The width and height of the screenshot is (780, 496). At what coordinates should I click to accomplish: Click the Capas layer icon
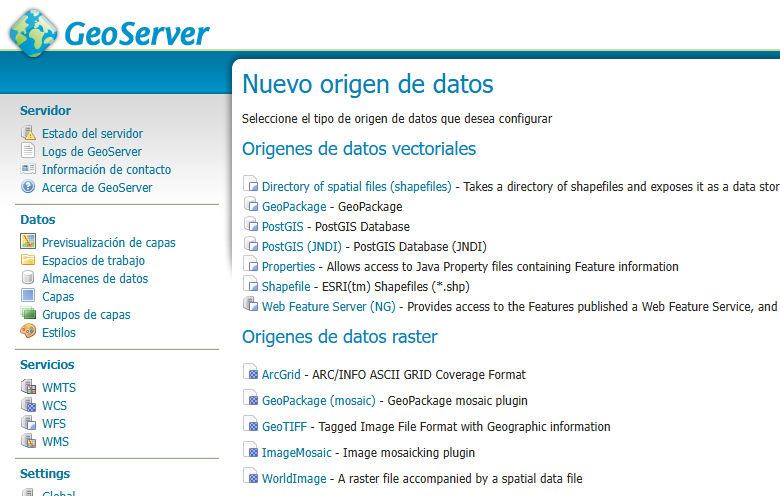pyautogui.click(x=28, y=296)
